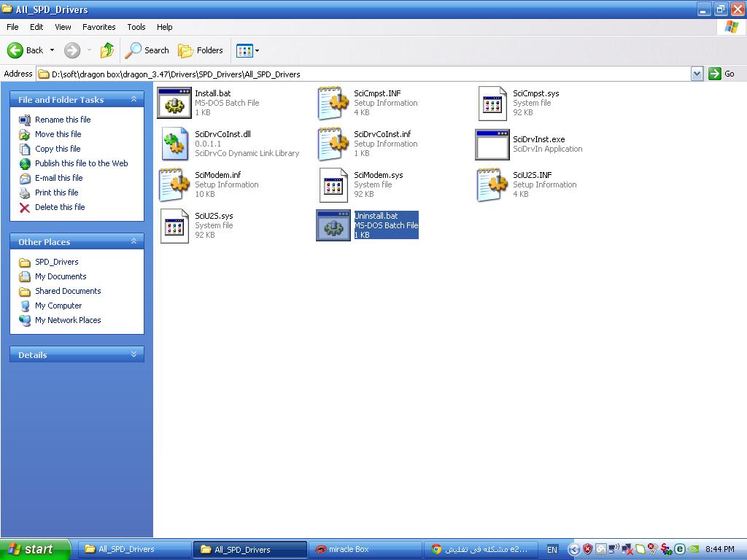Open the Tools menu

click(x=136, y=27)
